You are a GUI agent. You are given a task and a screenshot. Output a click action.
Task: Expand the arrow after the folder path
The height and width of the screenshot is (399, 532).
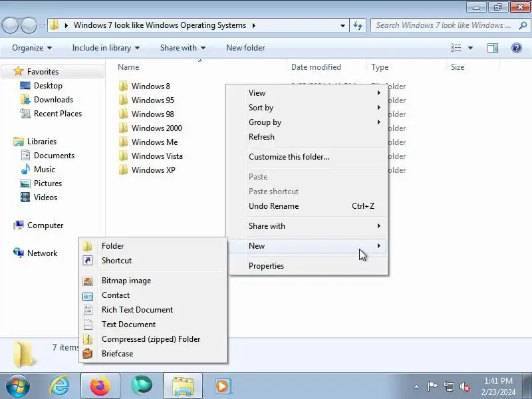254,25
